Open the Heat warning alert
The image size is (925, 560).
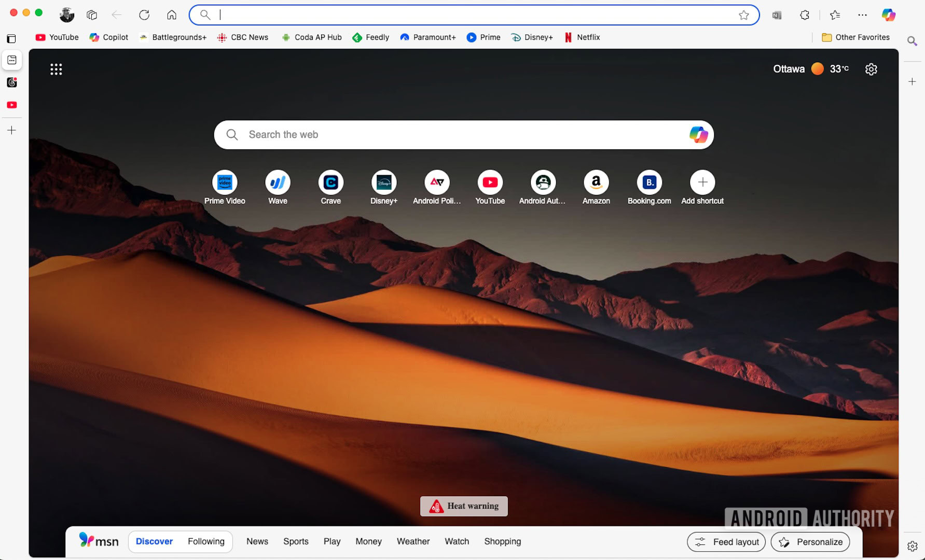coord(464,506)
